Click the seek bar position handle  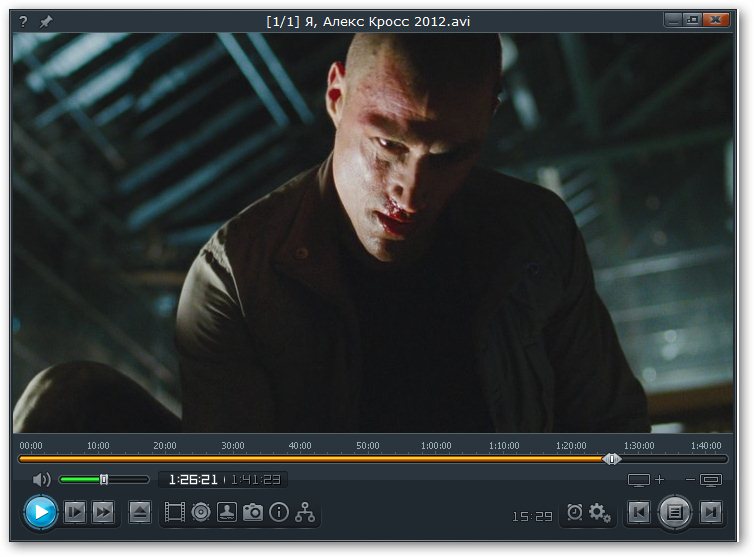612,459
